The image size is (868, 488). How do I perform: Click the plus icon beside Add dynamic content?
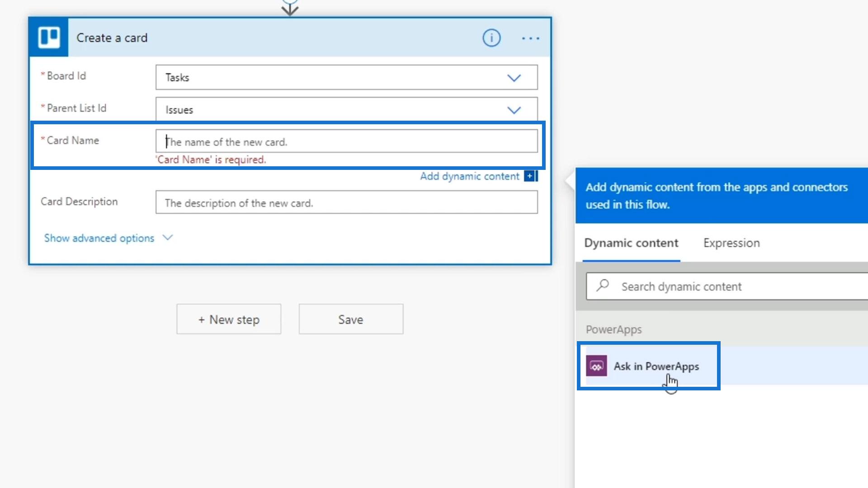tap(530, 176)
